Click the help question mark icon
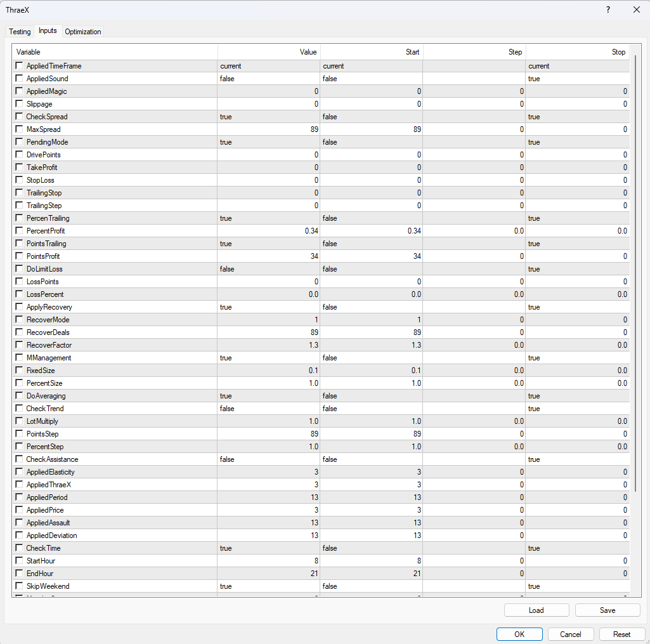 click(x=608, y=10)
